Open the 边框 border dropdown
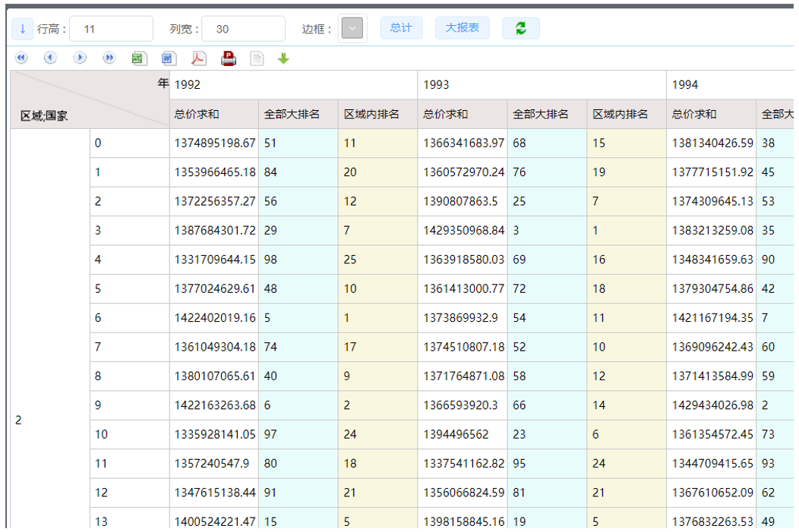799x532 pixels. [352, 29]
